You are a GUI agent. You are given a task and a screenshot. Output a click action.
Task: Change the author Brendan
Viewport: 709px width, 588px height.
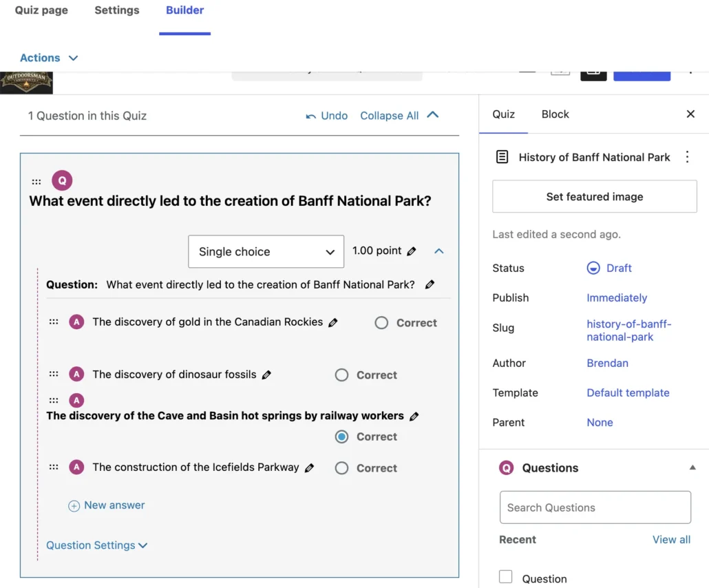[x=607, y=364]
